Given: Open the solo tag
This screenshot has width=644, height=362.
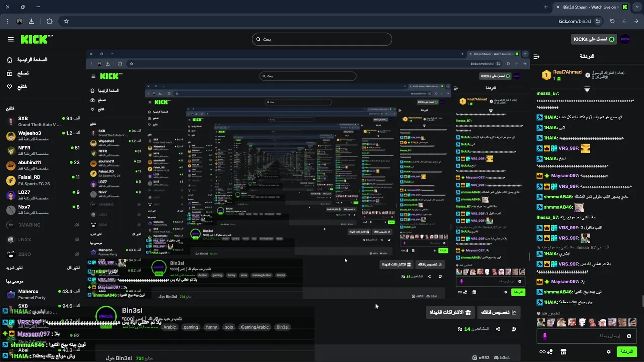Looking at the screenshot, I should coord(229,327).
